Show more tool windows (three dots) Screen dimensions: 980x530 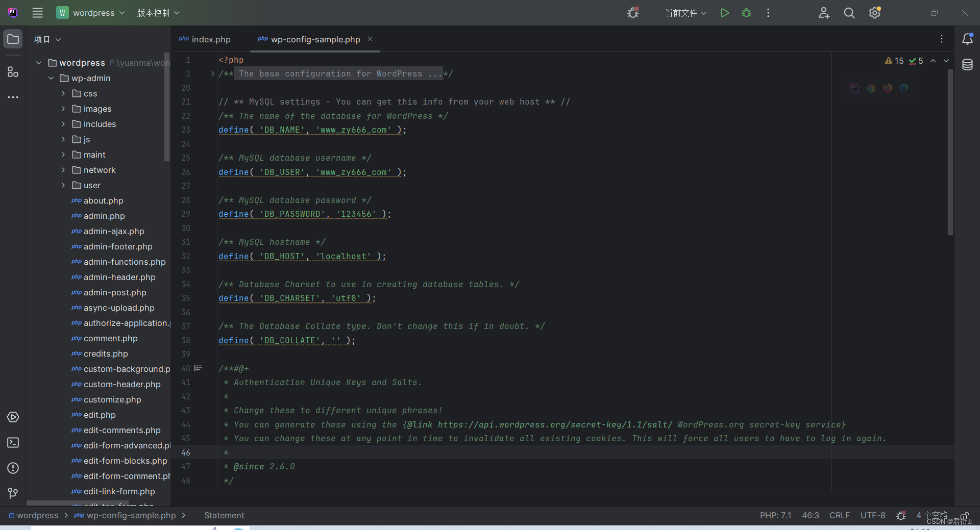(13, 97)
